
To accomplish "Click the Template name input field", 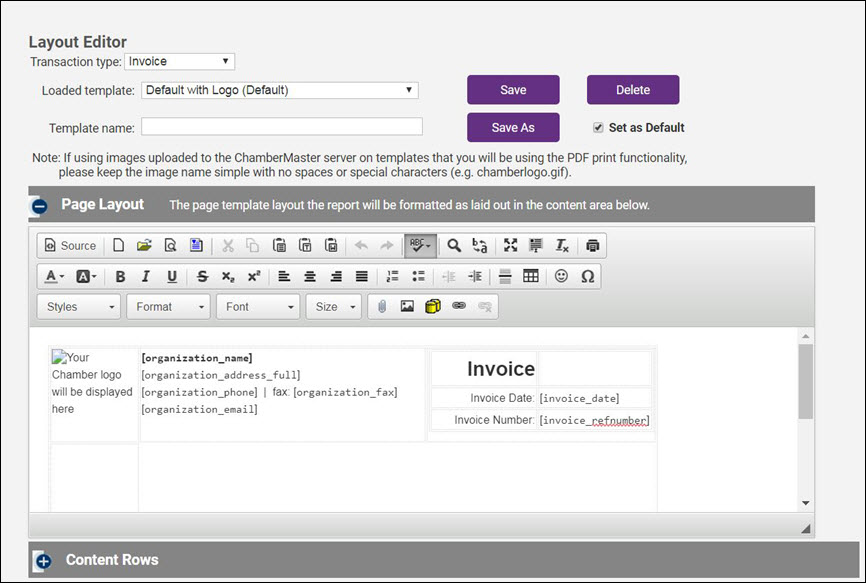I will (281, 127).
